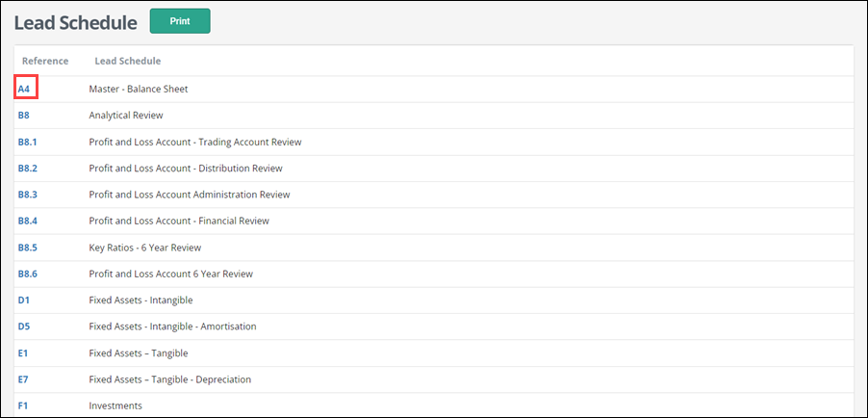This screenshot has height=418, width=868.
Task: Click the 'Lead Schedule' column header
Action: [x=128, y=61]
